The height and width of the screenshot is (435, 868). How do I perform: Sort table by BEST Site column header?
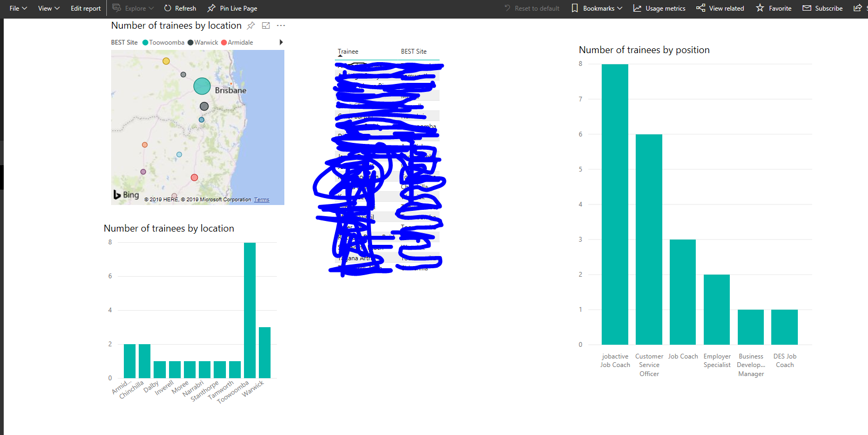pyautogui.click(x=414, y=52)
